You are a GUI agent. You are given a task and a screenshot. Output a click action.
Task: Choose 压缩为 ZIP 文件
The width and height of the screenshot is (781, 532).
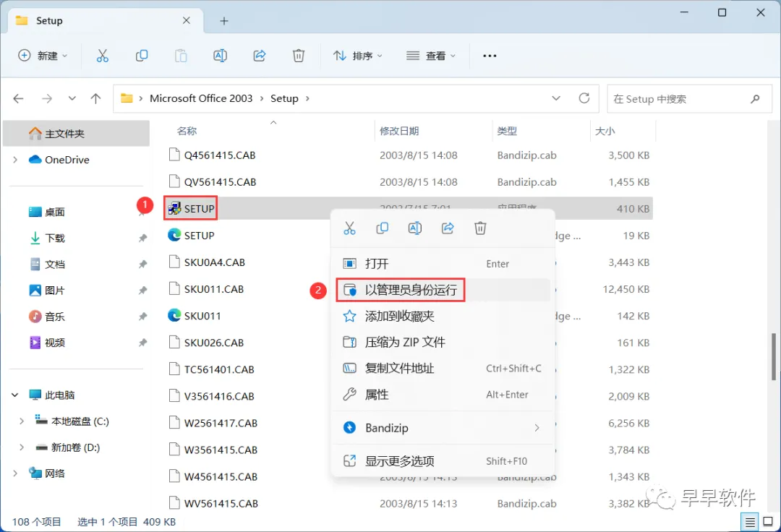click(x=443, y=343)
